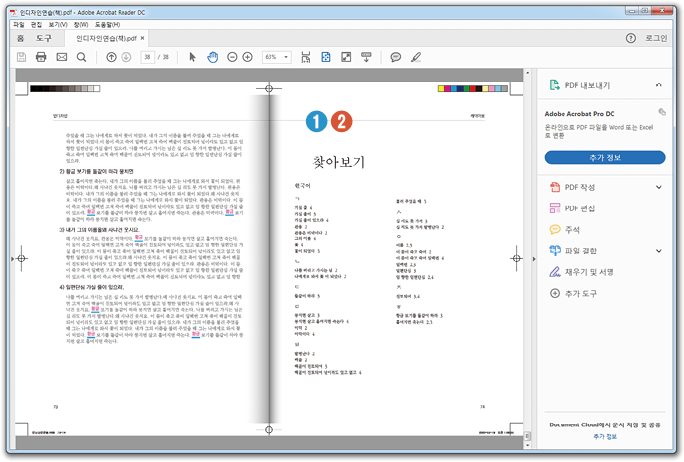684x462 pixels.
Task: Switch to the 홈 tab
Action: 21,38
